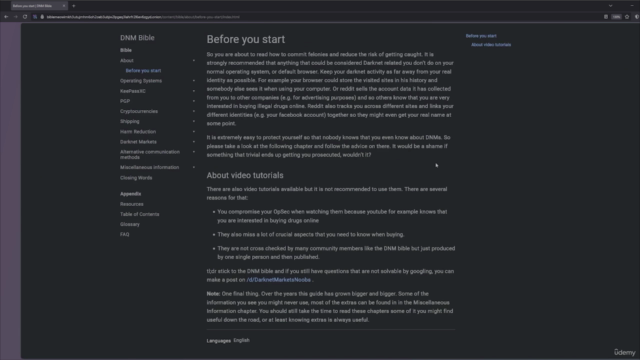Expand the Shipping section arrow
Viewport: 640px width, 360px height.
(x=194, y=121)
